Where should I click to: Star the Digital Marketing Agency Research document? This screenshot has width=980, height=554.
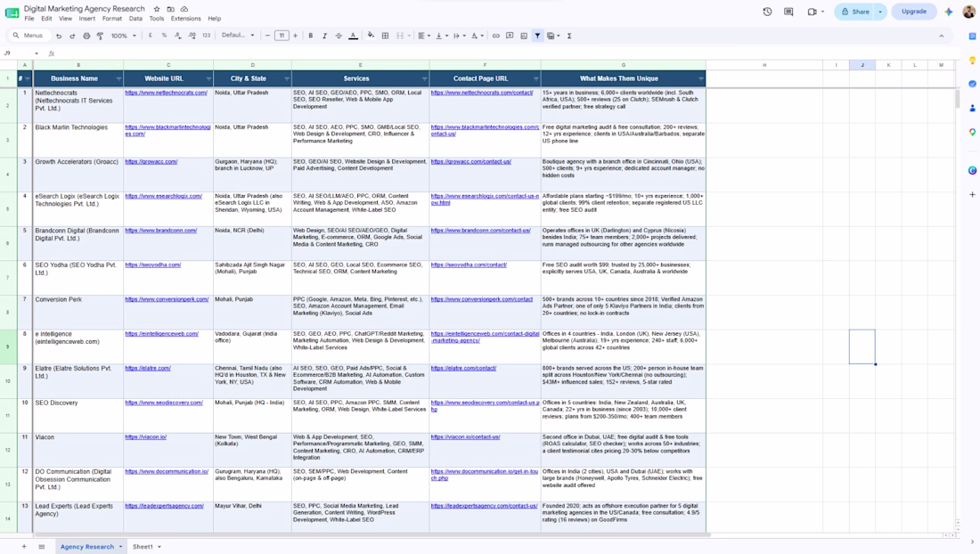click(x=156, y=9)
